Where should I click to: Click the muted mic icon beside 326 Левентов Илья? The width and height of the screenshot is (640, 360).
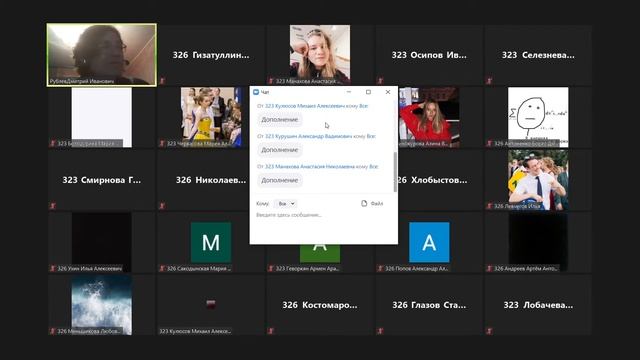tap(489, 206)
